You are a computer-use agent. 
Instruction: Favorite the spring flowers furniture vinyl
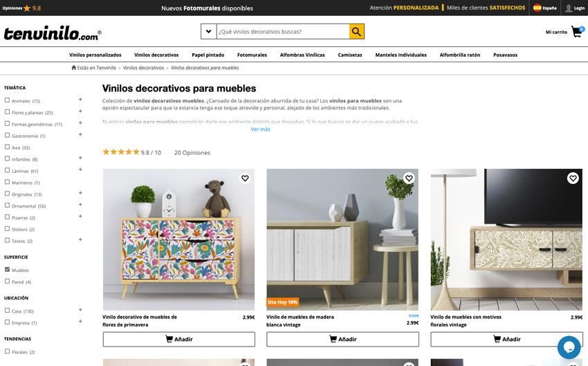(x=245, y=178)
